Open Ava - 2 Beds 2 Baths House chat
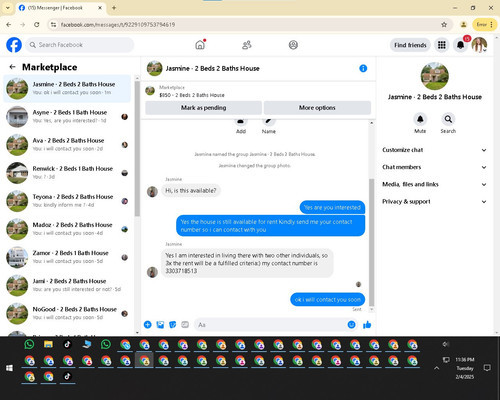 point(67,144)
